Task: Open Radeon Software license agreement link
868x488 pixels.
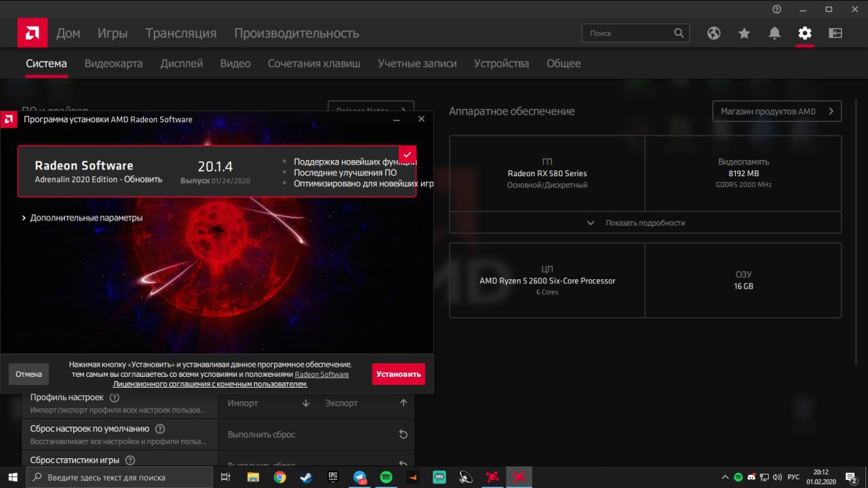Action: click(x=231, y=379)
